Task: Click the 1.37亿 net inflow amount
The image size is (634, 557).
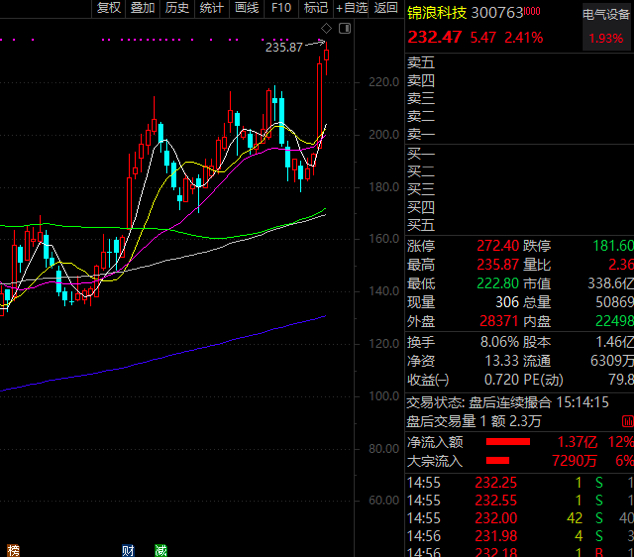Action: [x=577, y=442]
